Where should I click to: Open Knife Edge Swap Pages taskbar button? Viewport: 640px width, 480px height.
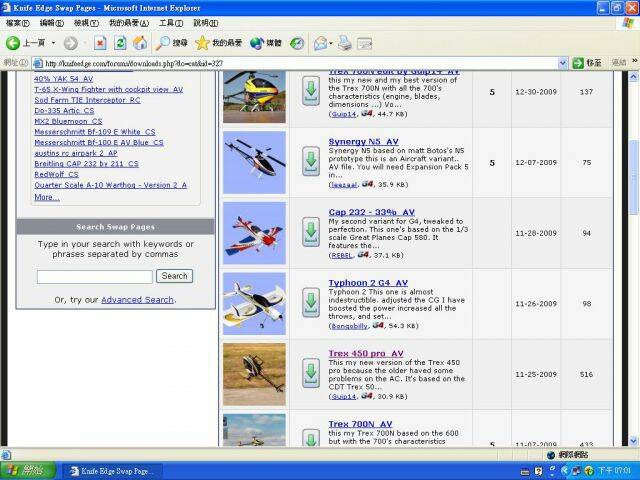pos(111,471)
